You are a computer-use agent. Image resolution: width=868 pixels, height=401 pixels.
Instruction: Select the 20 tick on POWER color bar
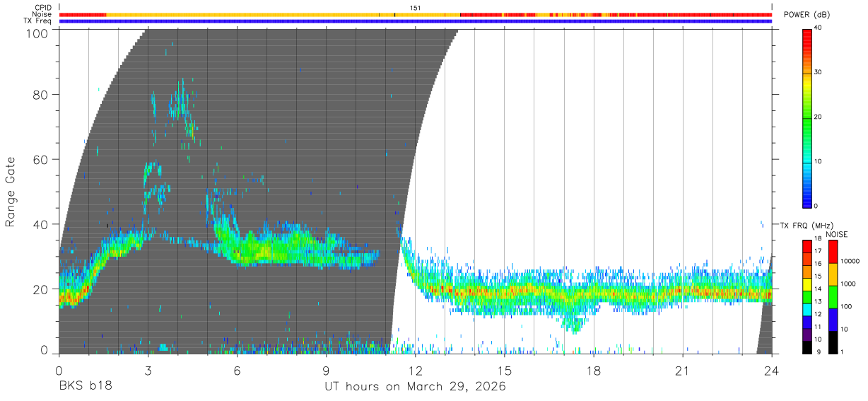819,117
